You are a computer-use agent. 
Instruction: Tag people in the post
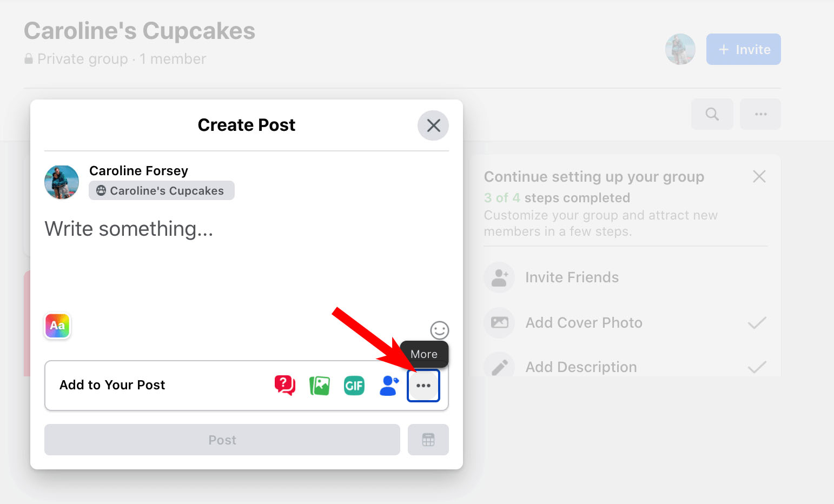(389, 386)
